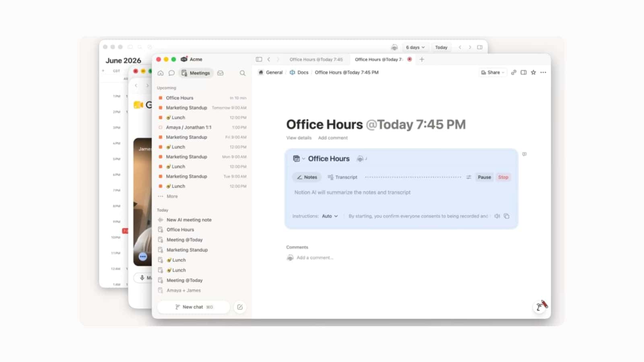Open the Home icon in the sidebar
The width and height of the screenshot is (644, 362).
[161, 73]
